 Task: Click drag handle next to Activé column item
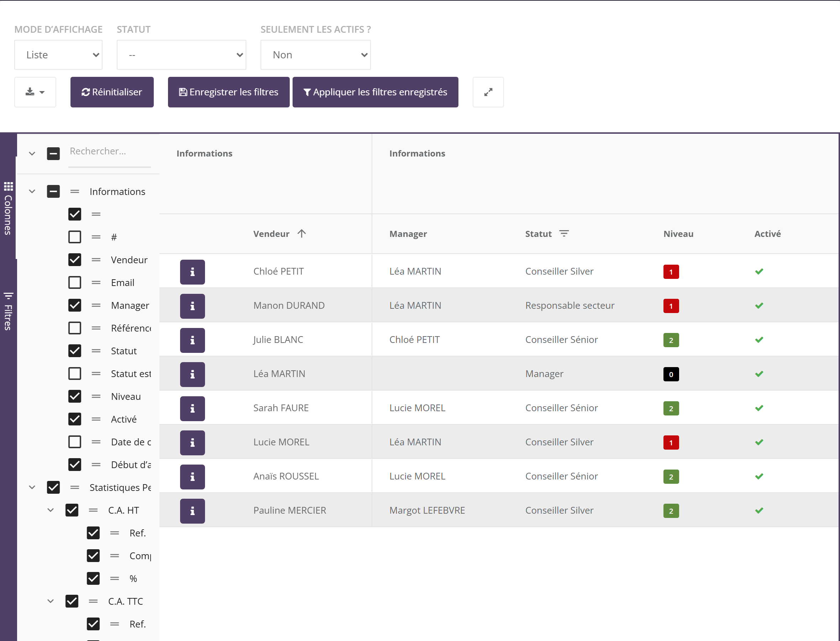(96, 419)
